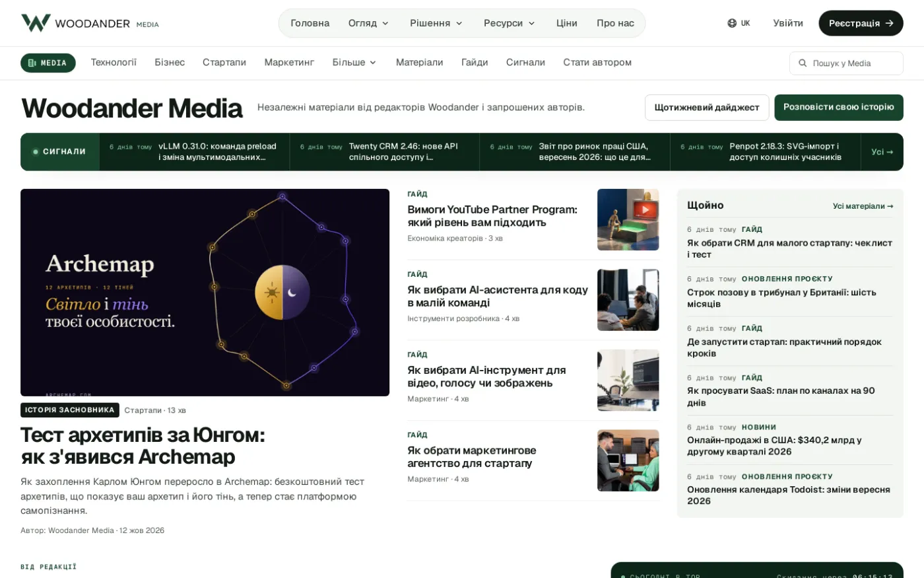Click the AI-асистента для коду thumbnail
This screenshot has height=578, width=924.
[x=628, y=300]
